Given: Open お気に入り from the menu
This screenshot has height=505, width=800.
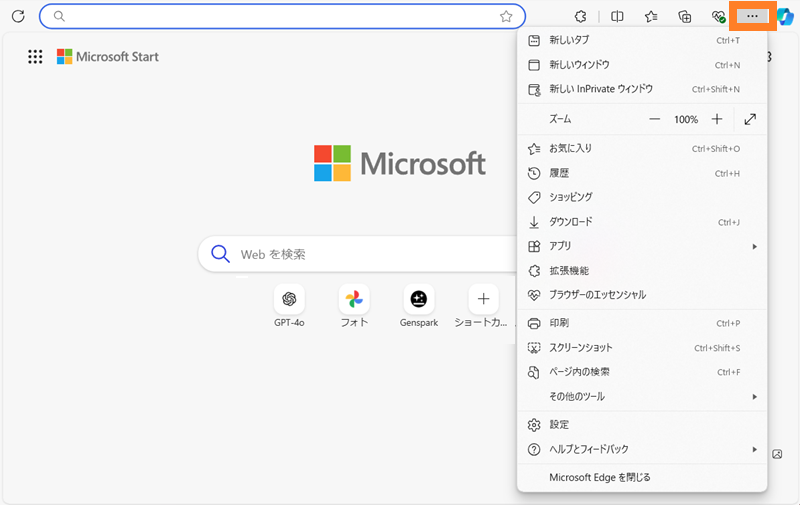Looking at the screenshot, I should tap(642, 148).
